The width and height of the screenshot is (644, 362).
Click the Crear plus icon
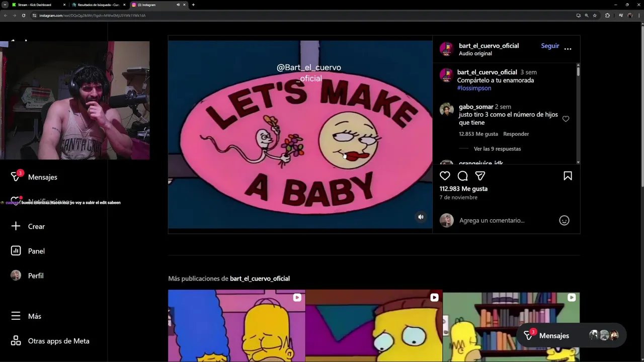tap(16, 226)
